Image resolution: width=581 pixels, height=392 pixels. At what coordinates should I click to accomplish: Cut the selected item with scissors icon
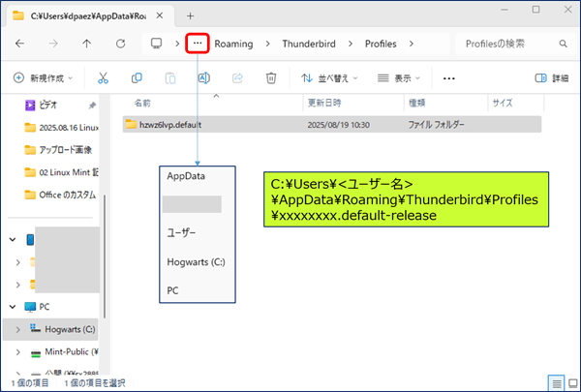click(x=103, y=78)
